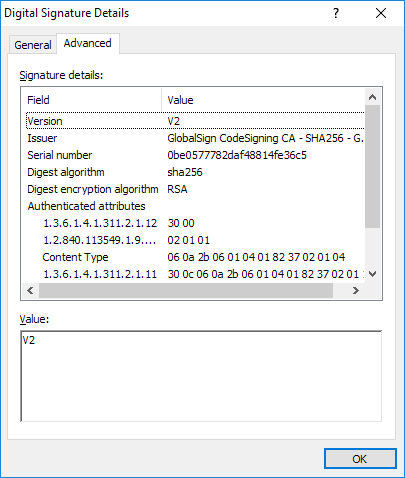Select the Digest algorithm row
Viewport: 405px width, 478px height.
point(195,172)
